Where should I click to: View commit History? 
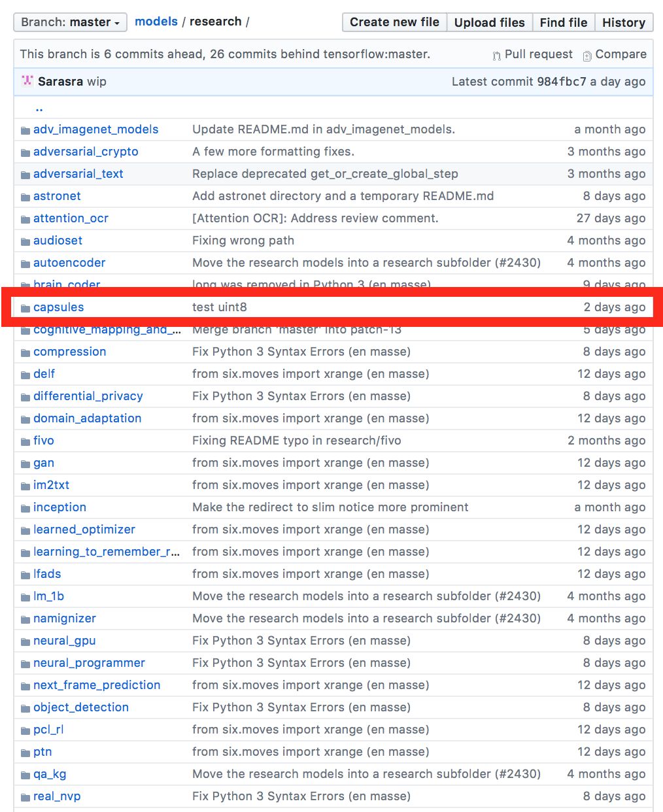[x=623, y=22]
